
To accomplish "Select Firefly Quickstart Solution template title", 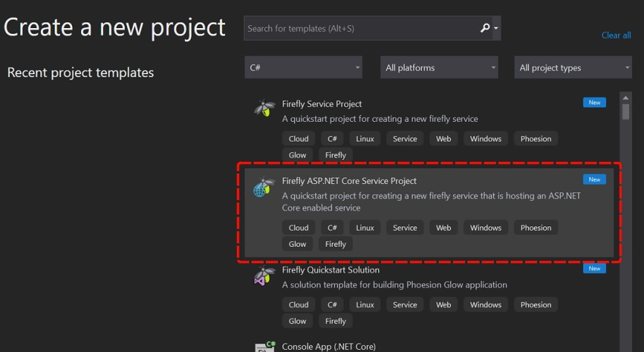I will (330, 270).
